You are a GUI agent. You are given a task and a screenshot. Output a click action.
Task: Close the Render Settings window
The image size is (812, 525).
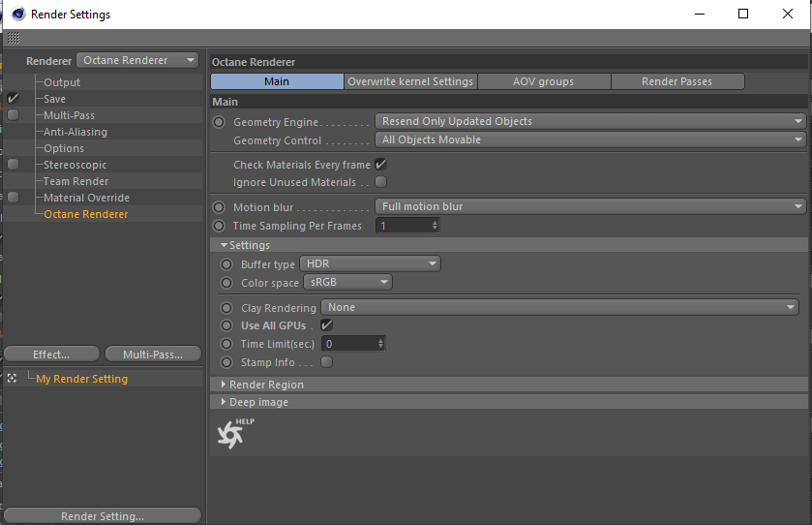[788, 14]
